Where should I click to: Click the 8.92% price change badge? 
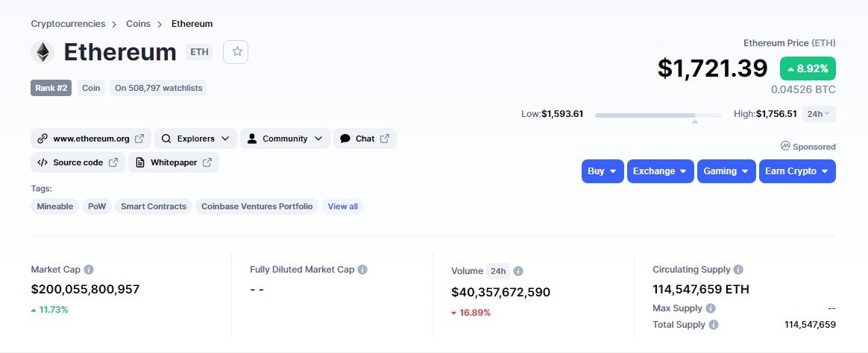[x=808, y=69]
